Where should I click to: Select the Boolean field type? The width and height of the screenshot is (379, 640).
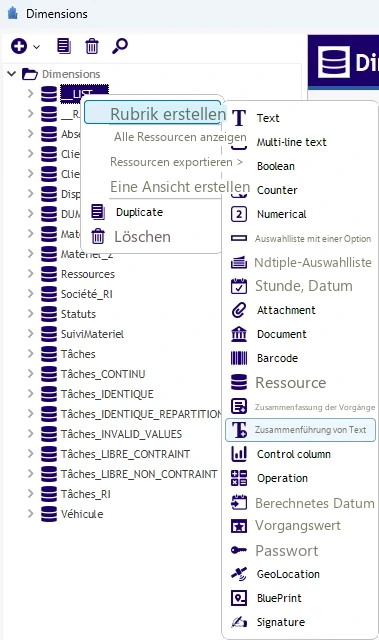pos(276,166)
